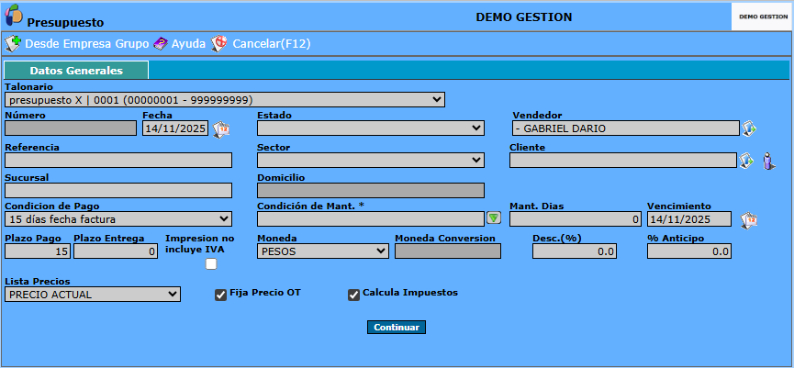Click the Cancelar lifebuoy icon
The height and width of the screenshot is (368, 794).
(x=219, y=44)
